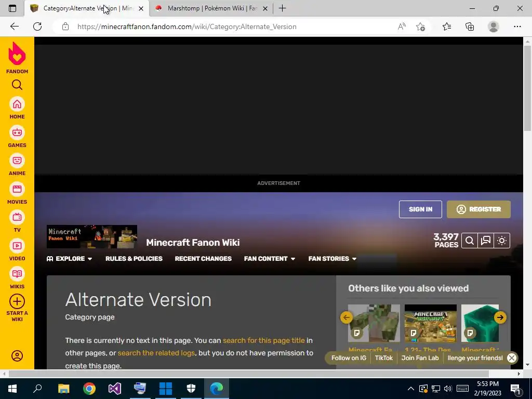Open Rules & Policies menu item
The width and height of the screenshot is (532, 399).
pyautogui.click(x=134, y=259)
